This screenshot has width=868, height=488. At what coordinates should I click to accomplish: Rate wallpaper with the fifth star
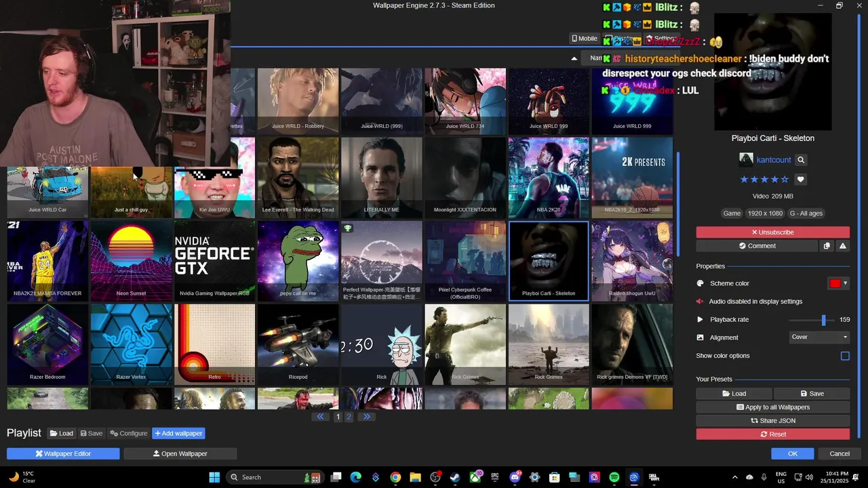785,180
